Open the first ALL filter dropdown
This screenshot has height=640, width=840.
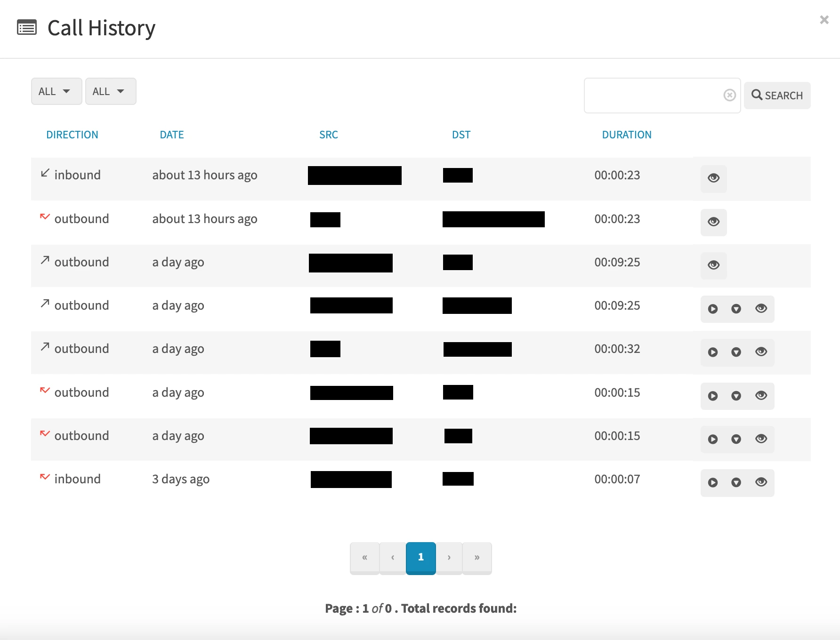(x=57, y=91)
